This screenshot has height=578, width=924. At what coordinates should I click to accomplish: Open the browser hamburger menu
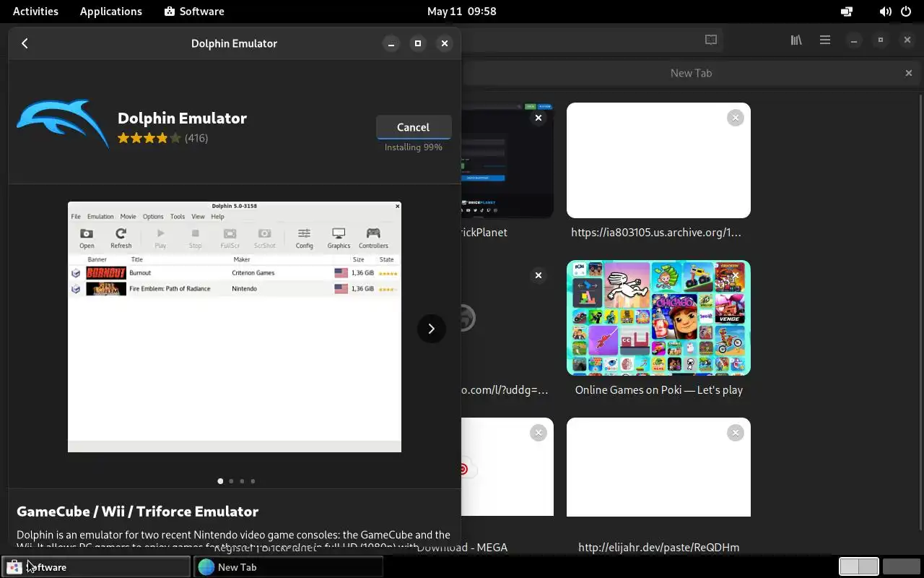[825, 40]
